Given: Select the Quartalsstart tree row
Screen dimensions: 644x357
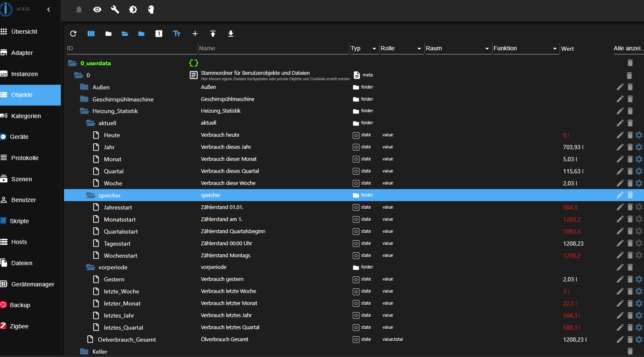Looking at the screenshot, I should [x=354, y=231].
